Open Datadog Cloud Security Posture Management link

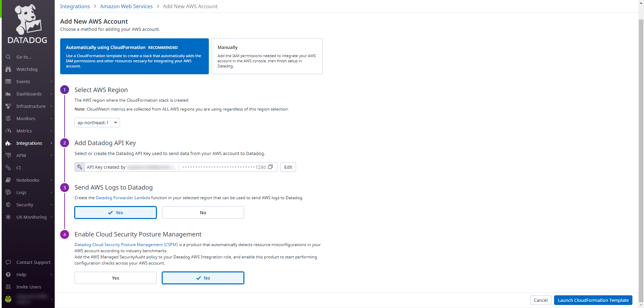tap(126, 245)
